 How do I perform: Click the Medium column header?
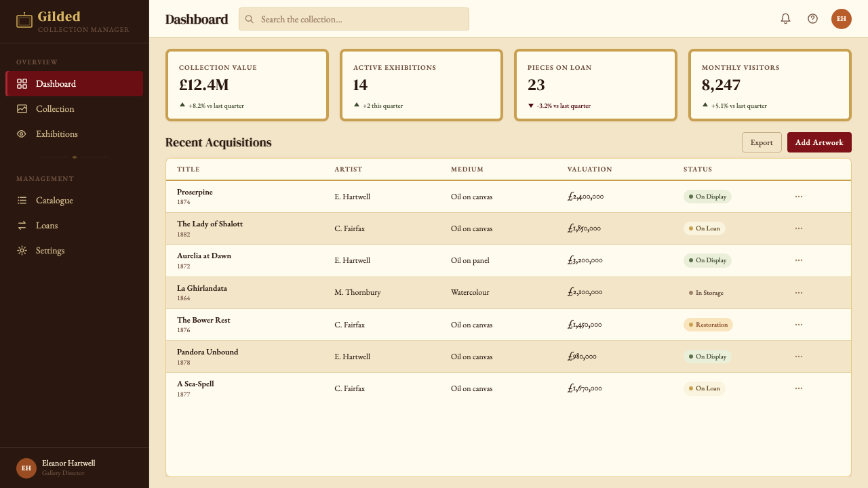pos(467,169)
